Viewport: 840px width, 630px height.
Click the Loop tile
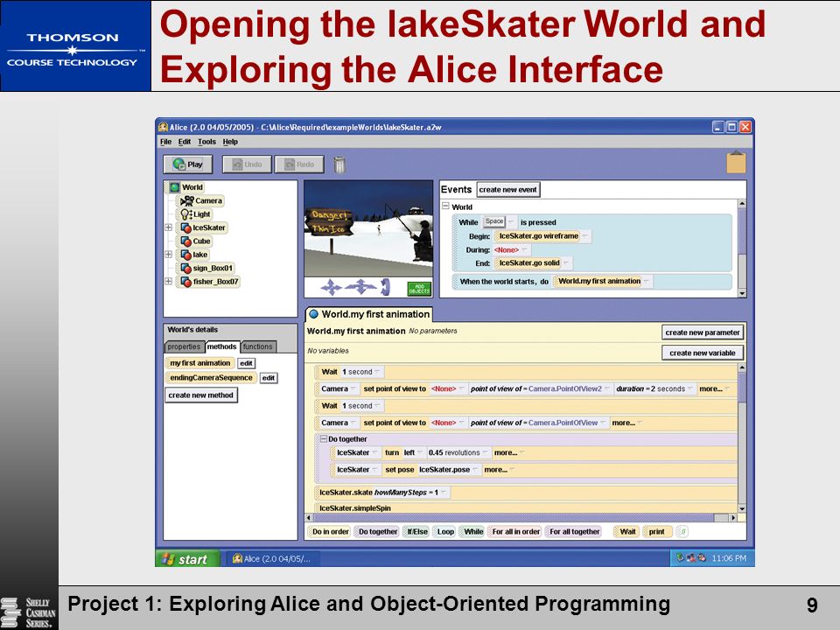(x=444, y=531)
